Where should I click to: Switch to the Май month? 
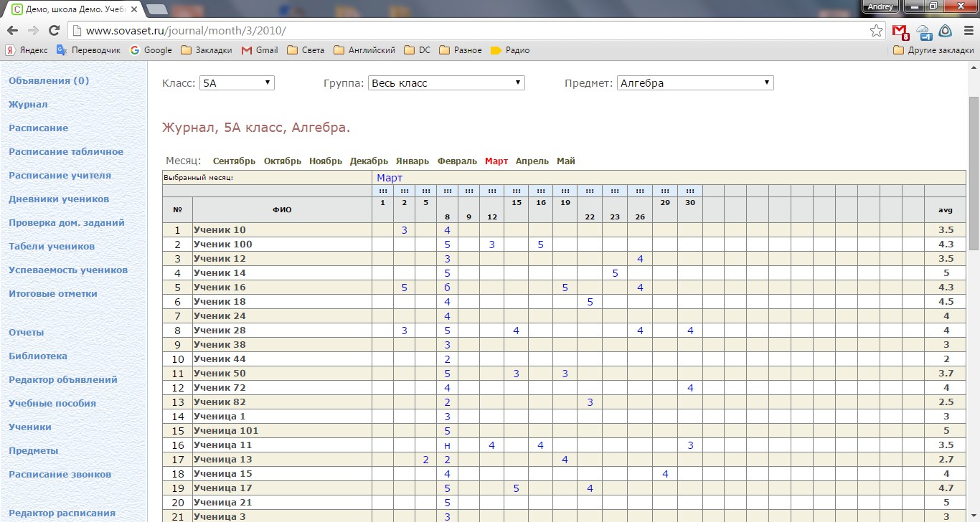tap(566, 161)
